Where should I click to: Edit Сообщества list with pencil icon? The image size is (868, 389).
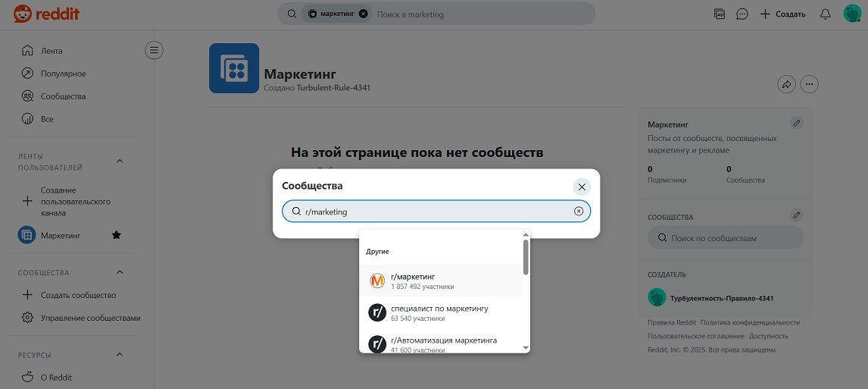tap(797, 215)
